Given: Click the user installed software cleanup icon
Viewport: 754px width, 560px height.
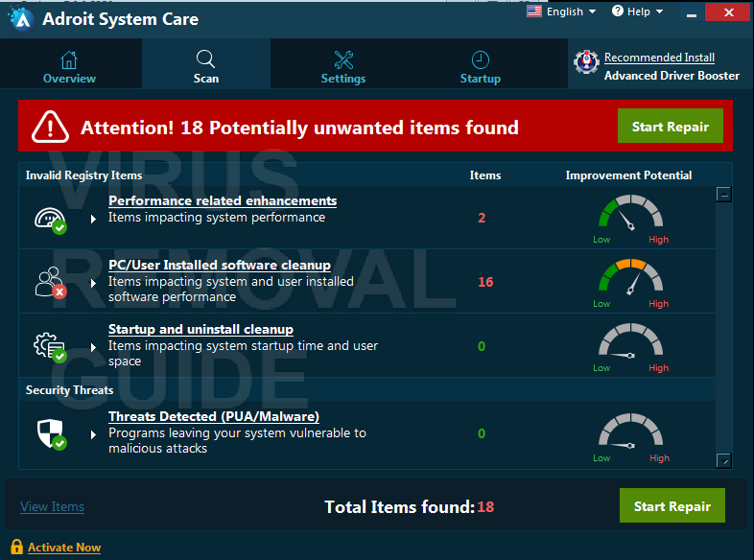Looking at the screenshot, I should pyautogui.click(x=50, y=283).
